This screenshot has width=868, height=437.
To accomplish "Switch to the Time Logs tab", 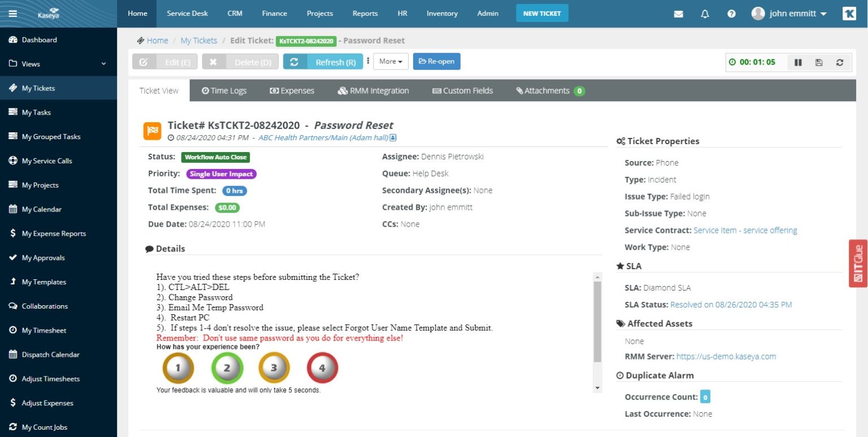I will (224, 90).
